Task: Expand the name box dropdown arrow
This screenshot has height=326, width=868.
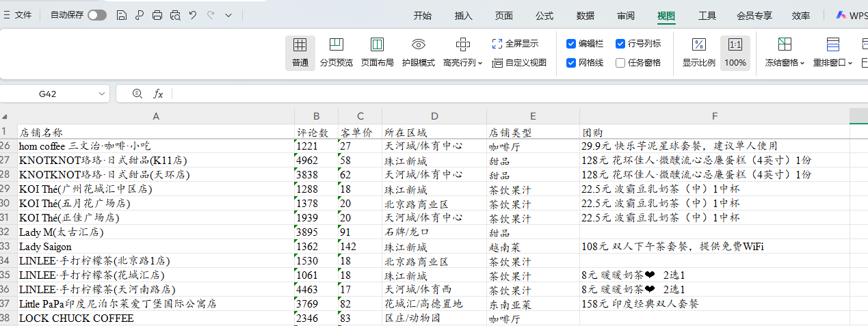Action: tap(102, 94)
